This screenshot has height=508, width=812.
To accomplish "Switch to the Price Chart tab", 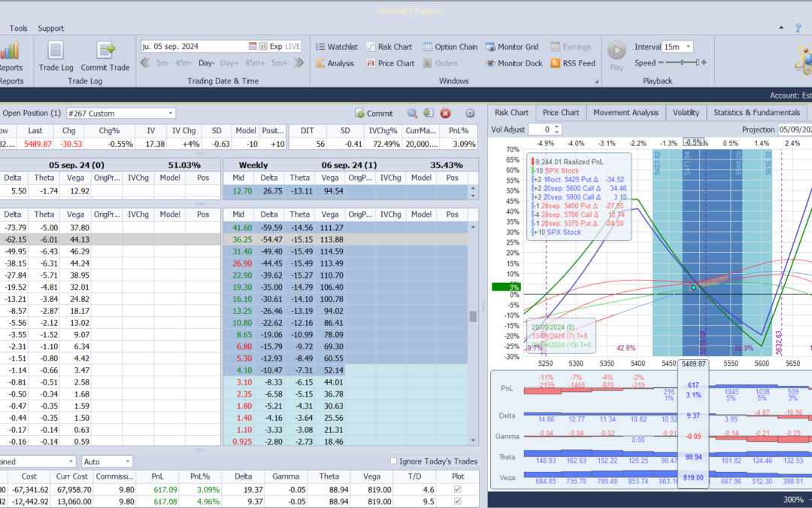I will point(561,112).
